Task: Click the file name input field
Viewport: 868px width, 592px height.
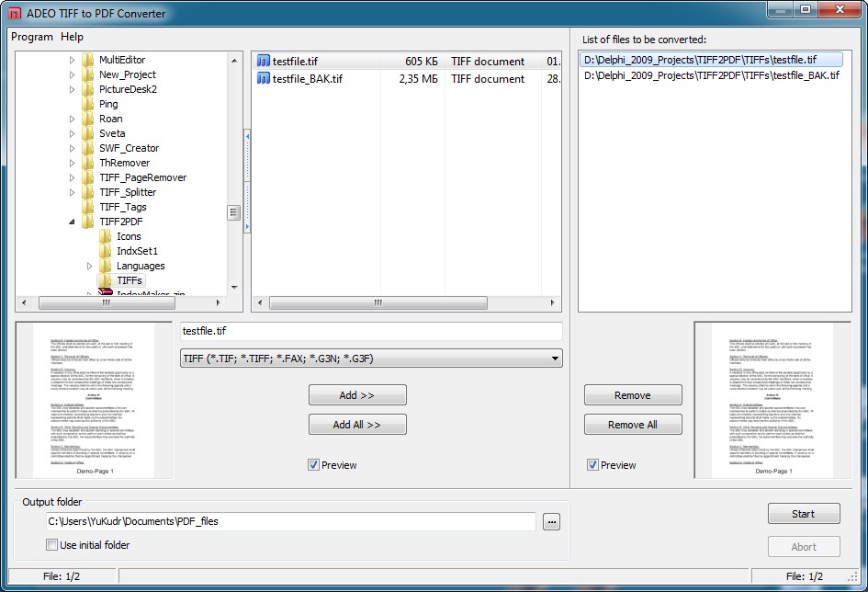Action: (371, 331)
